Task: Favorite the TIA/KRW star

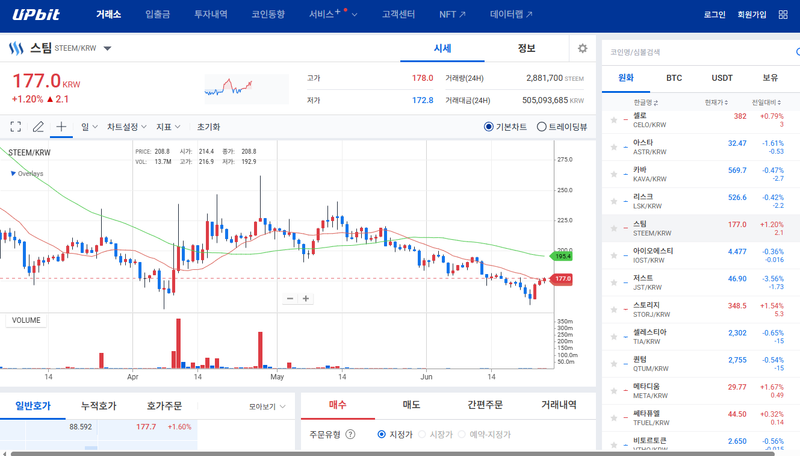Action: pos(614,336)
